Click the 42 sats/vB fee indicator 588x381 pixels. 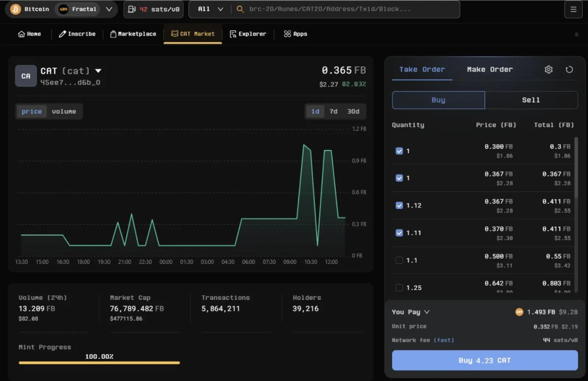point(154,9)
